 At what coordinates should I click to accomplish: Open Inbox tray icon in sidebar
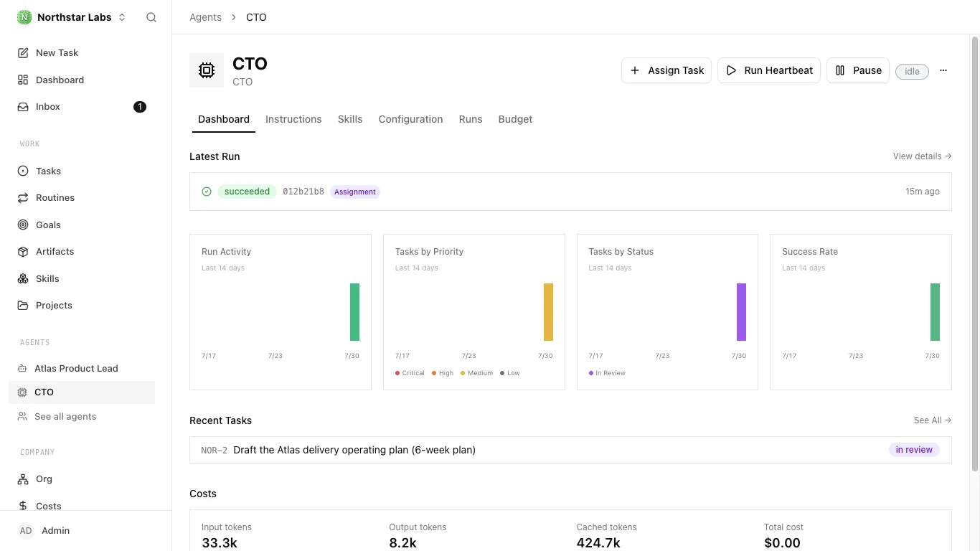click(x=23, y=106)
